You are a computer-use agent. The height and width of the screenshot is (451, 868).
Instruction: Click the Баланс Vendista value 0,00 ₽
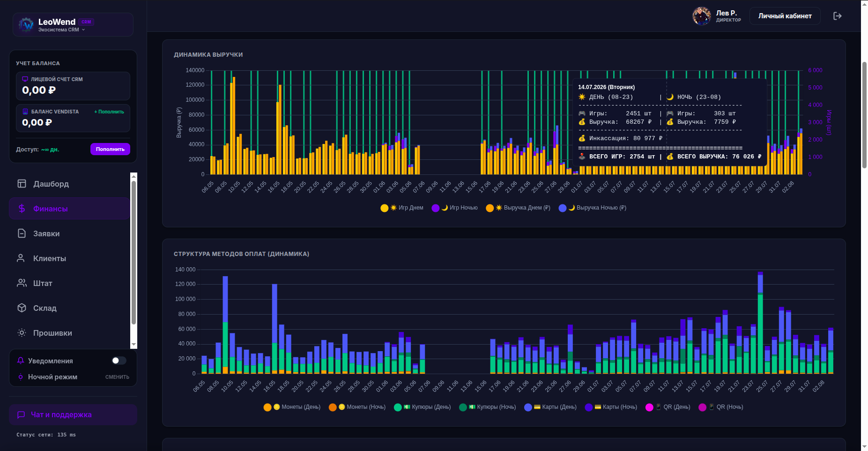pyautogui.click(x=37, y=123)
